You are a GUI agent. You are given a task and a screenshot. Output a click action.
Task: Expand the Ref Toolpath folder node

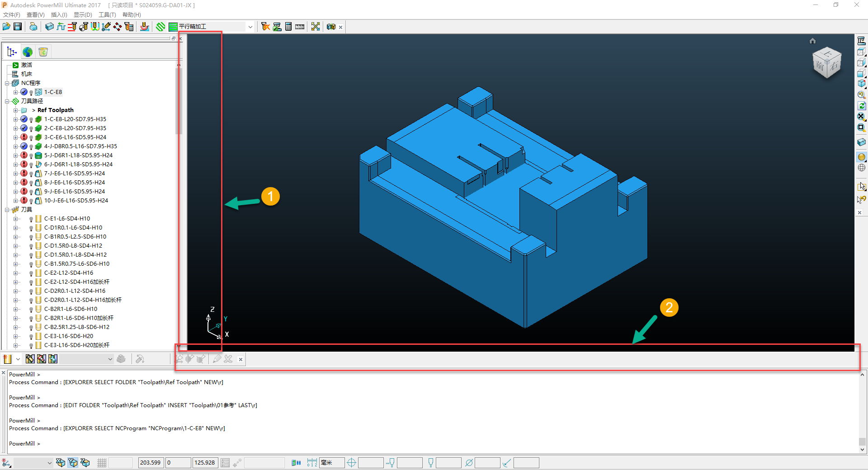point(14,110)
